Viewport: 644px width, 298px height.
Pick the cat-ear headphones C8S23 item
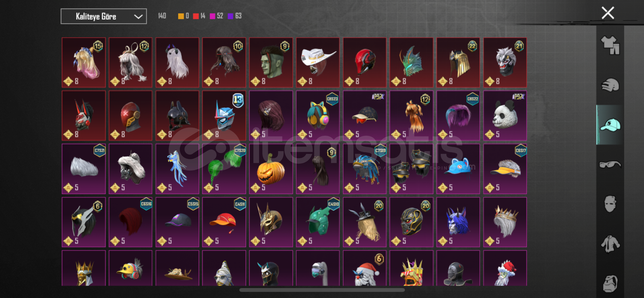coord(318,116)
